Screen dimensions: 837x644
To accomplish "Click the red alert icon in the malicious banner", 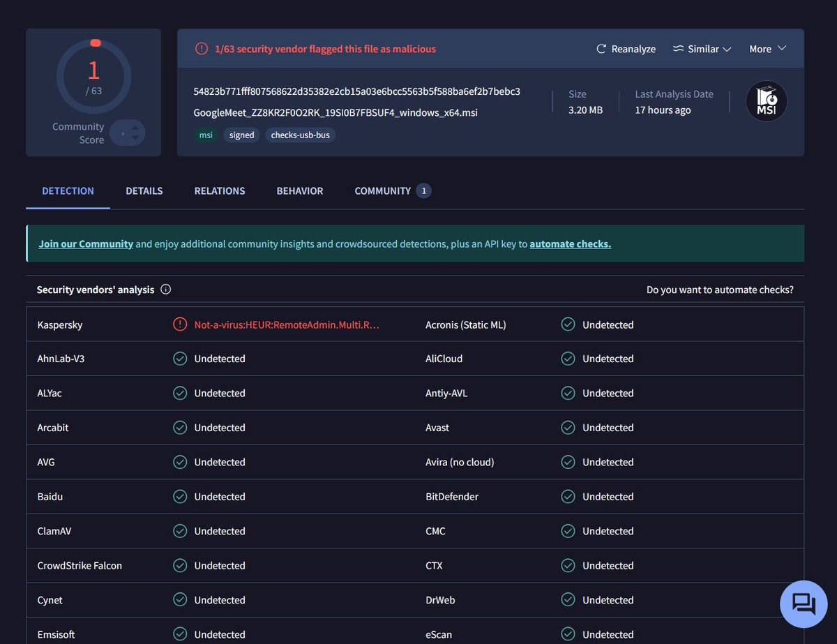I will [x=202, y=49].
